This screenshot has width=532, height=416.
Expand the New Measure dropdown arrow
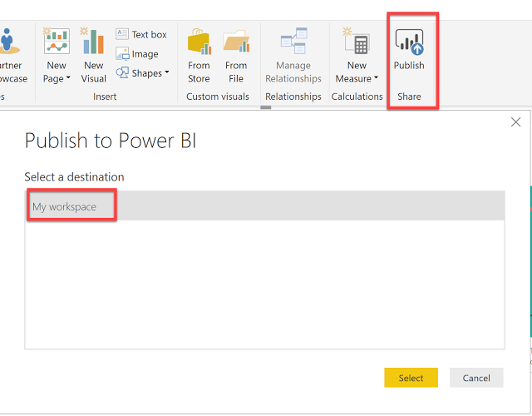coord(376,77)
